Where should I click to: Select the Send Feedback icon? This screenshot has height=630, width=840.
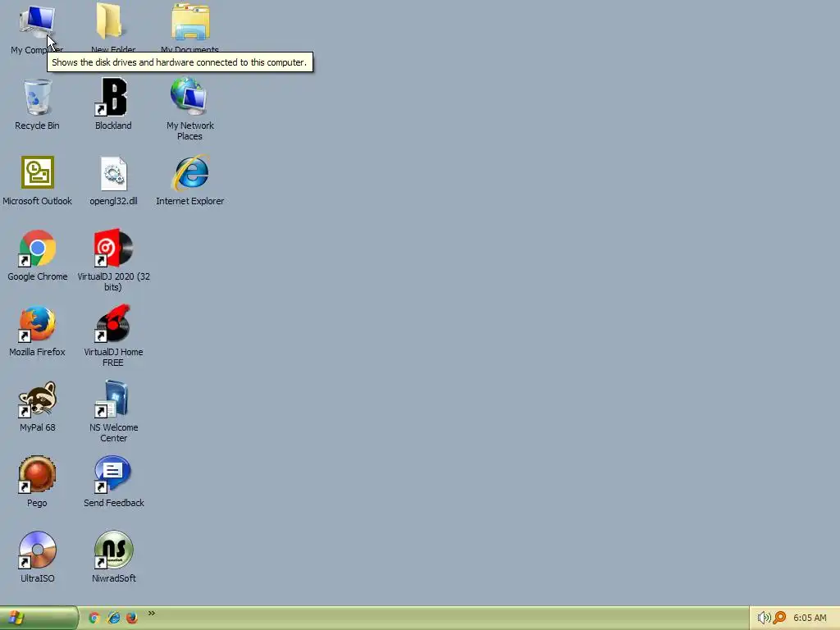(113, 474)
